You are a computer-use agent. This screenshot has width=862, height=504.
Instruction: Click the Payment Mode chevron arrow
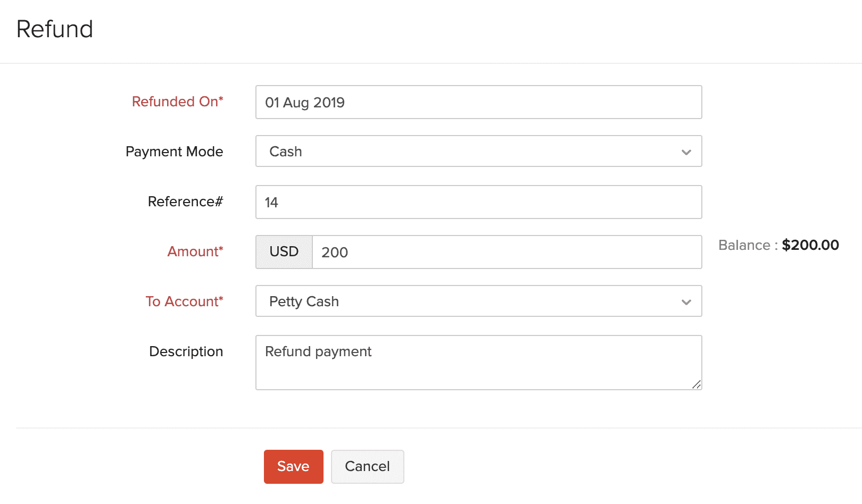[686, 152]
